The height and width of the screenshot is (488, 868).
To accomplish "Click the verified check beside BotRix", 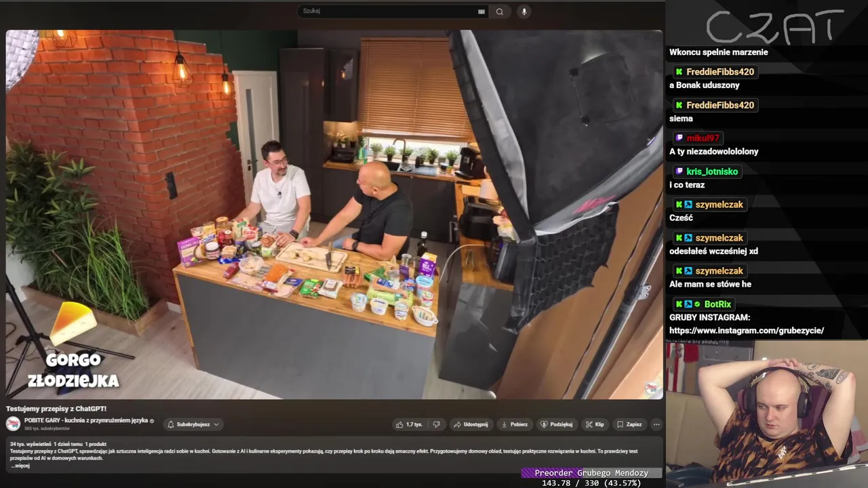I will (x=697, y=304).
